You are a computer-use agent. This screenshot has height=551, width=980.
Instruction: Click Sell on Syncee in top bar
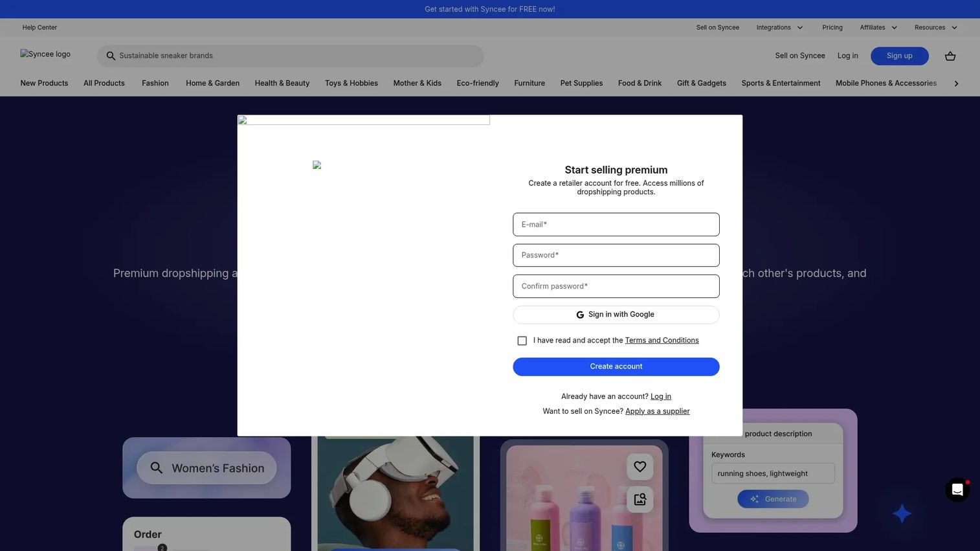coord(717,27)
